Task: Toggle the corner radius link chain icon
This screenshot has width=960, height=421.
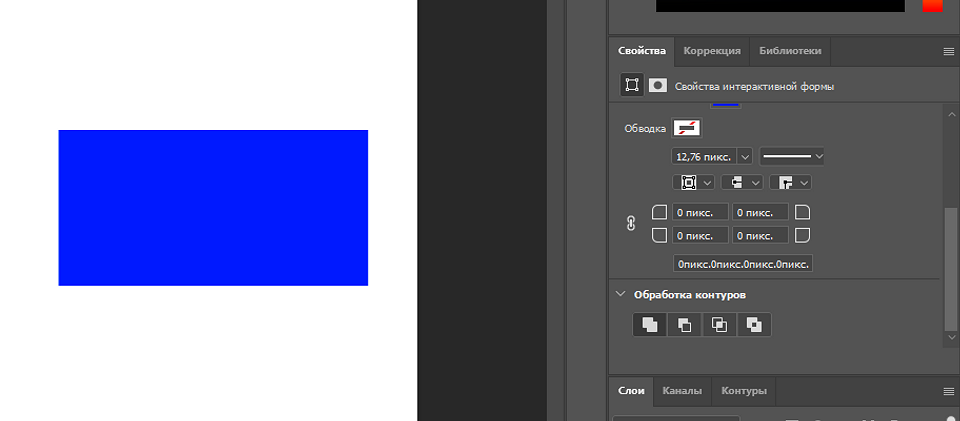Action: [x=631, y=224]
